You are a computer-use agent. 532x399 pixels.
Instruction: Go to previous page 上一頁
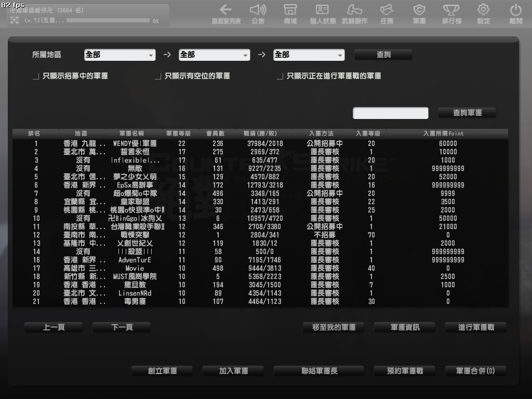click(54, 327)
